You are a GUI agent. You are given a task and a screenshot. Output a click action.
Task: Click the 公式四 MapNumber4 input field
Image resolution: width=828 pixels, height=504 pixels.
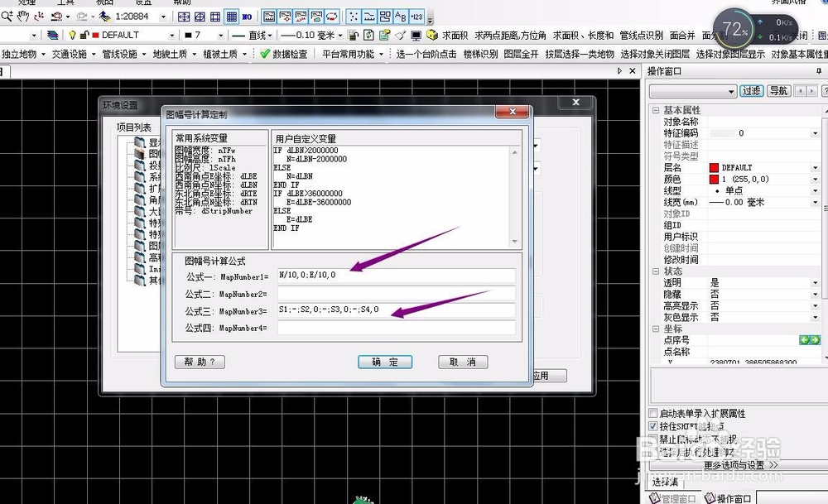pos(396,328)
